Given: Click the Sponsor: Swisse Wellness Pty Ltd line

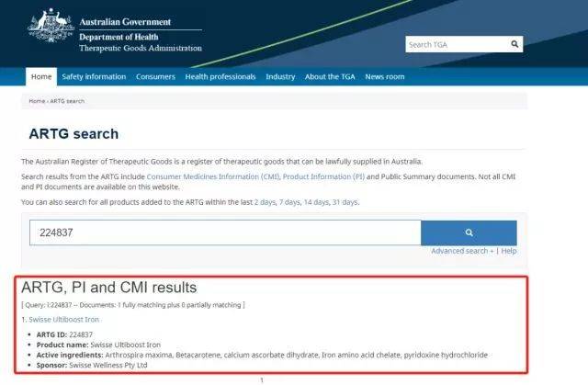Looking at the screenshot, I should pos(92,365).
